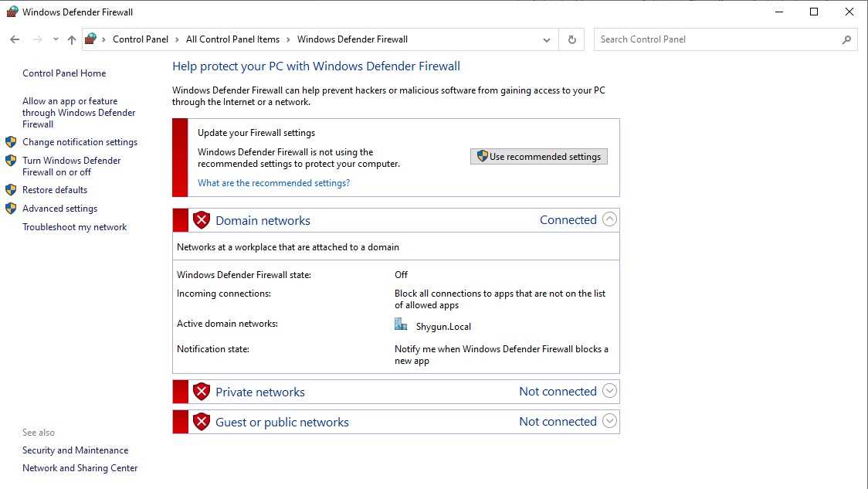Select All Control Panel Items breadcrumb
This screenshot has width=868, height=489.
(232, 39)
